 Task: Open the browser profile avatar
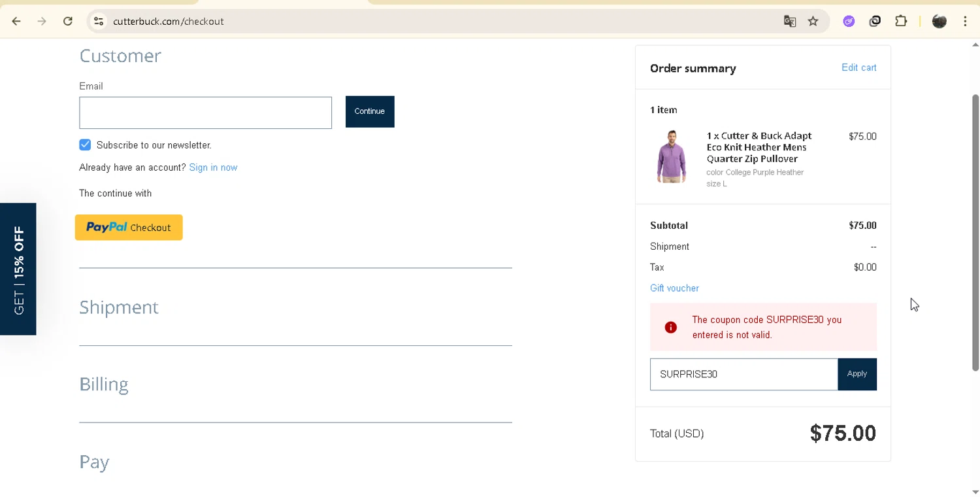(x=939, y=22)
